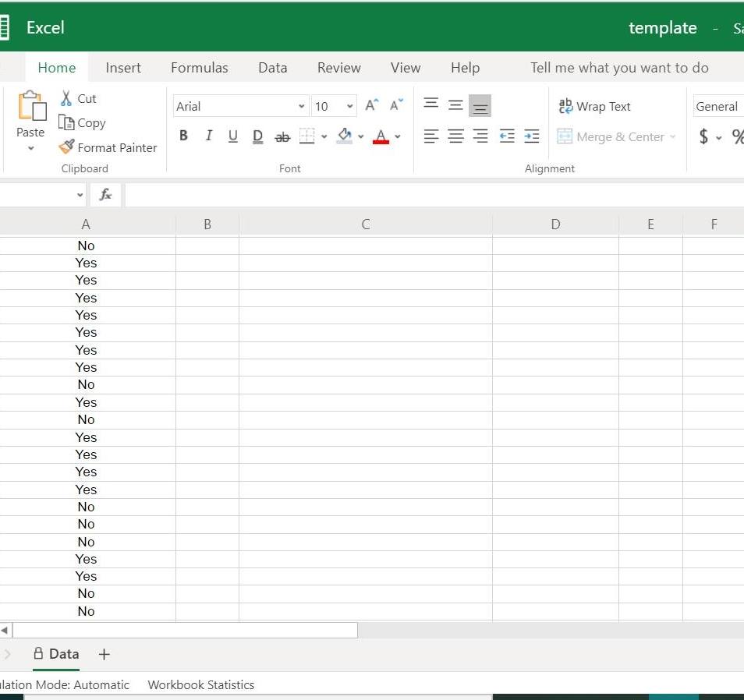Center align text horizontally

pos(455,136)
